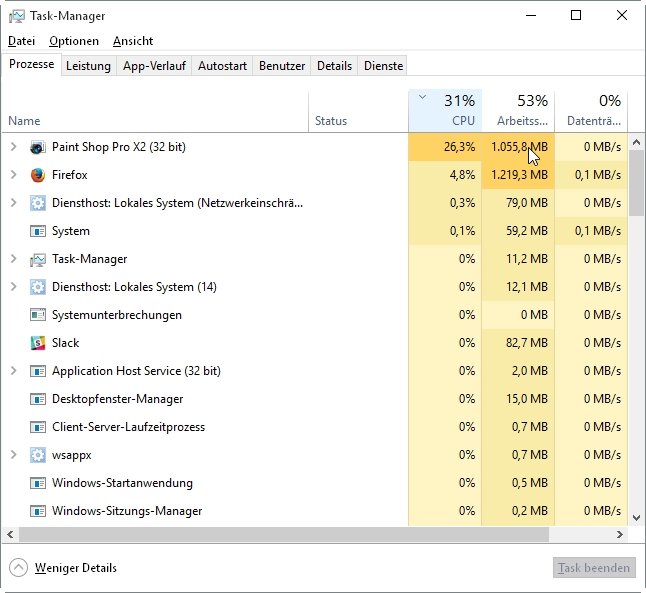Click the Paint Shop Pro X2 process icon
The width and height of the screenshot is (646, 593).
click(x=37, y=147)
